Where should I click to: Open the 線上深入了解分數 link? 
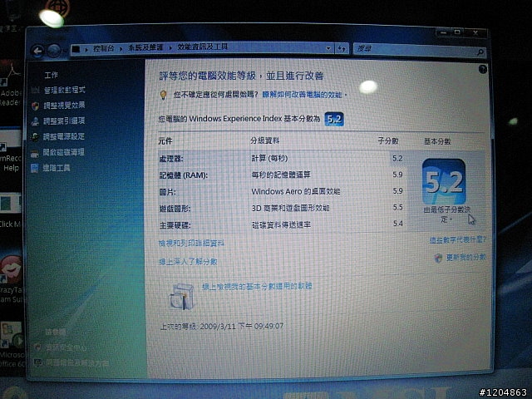(188, 262)
